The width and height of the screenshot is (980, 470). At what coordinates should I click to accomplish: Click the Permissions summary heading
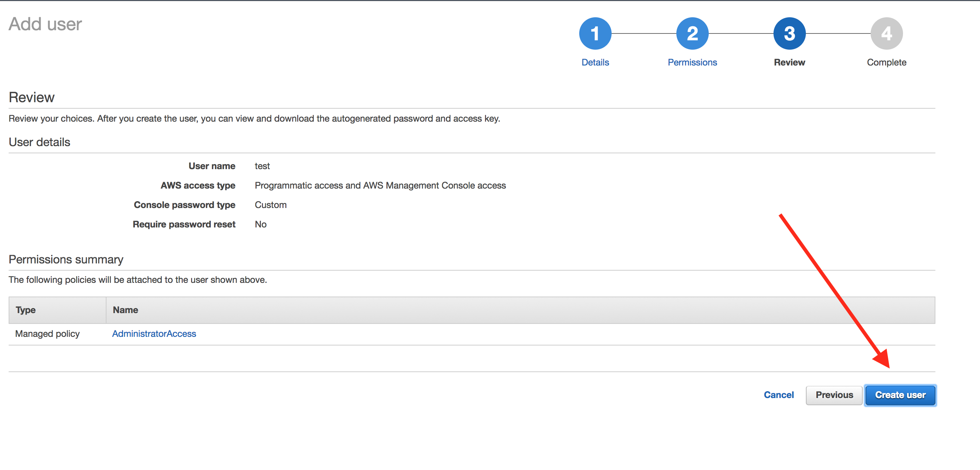click(x=66, y=259)
